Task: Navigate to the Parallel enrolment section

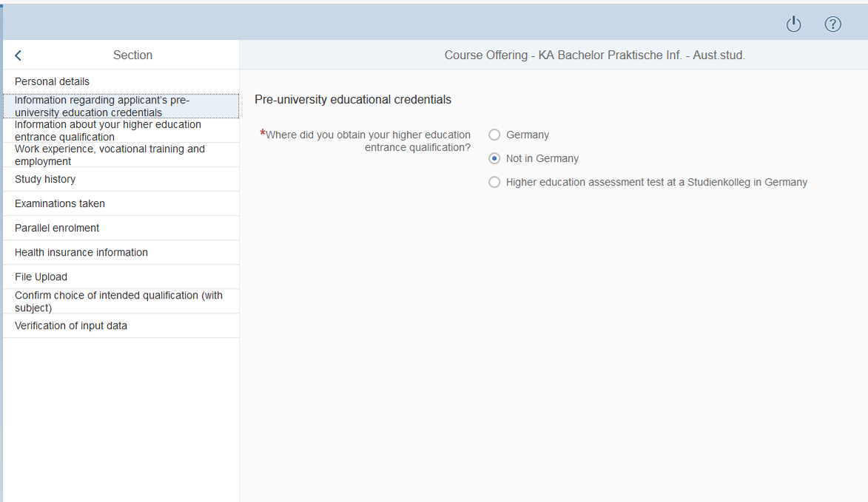Action: point(57,228)
